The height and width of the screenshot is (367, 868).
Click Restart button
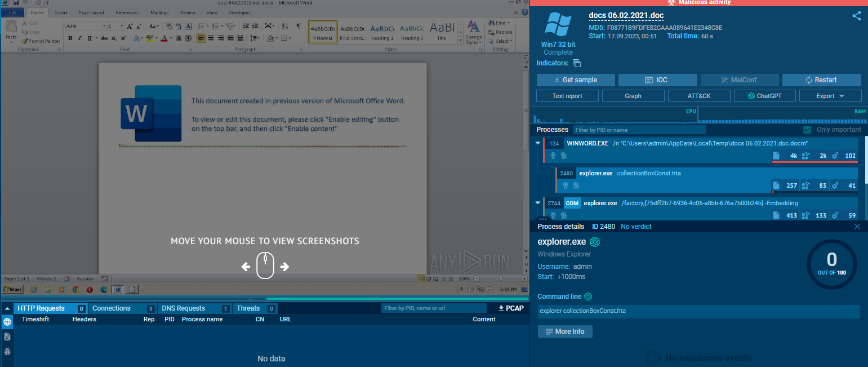pyautogui.click(x=821, y=80)
